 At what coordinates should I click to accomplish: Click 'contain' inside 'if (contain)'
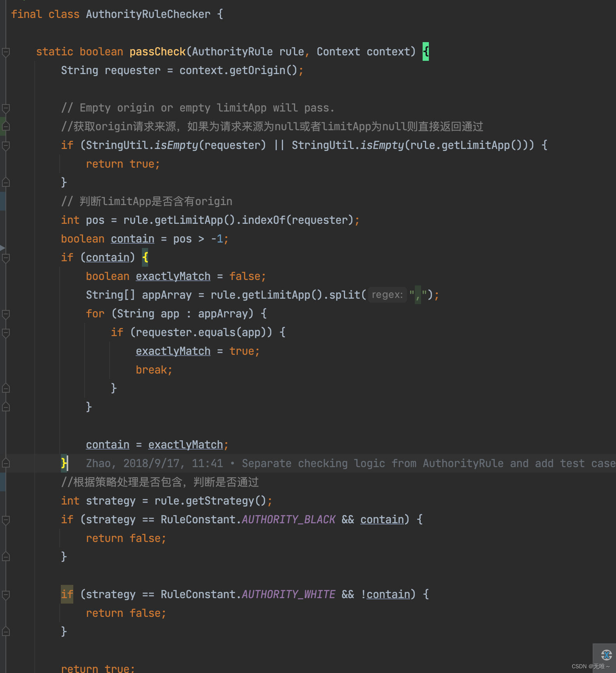tap(108, 257)
